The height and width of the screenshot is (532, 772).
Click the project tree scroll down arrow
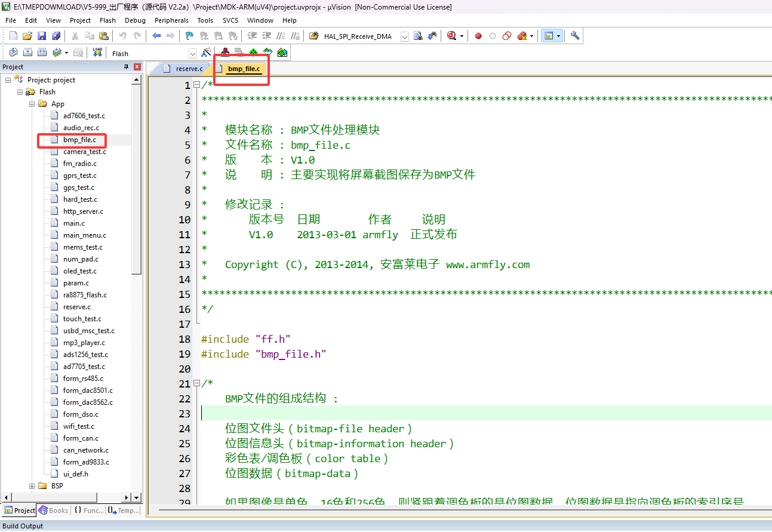pos(136,497)
